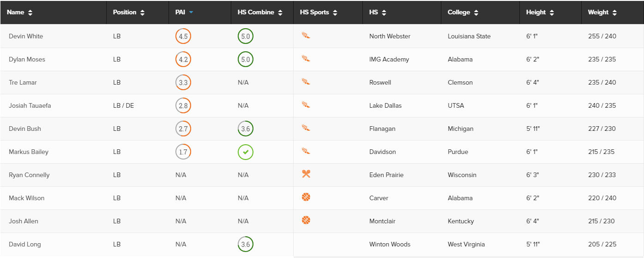Sort by the College column header
The height and width of the screenshot is (258, 644).
(463, 12)
